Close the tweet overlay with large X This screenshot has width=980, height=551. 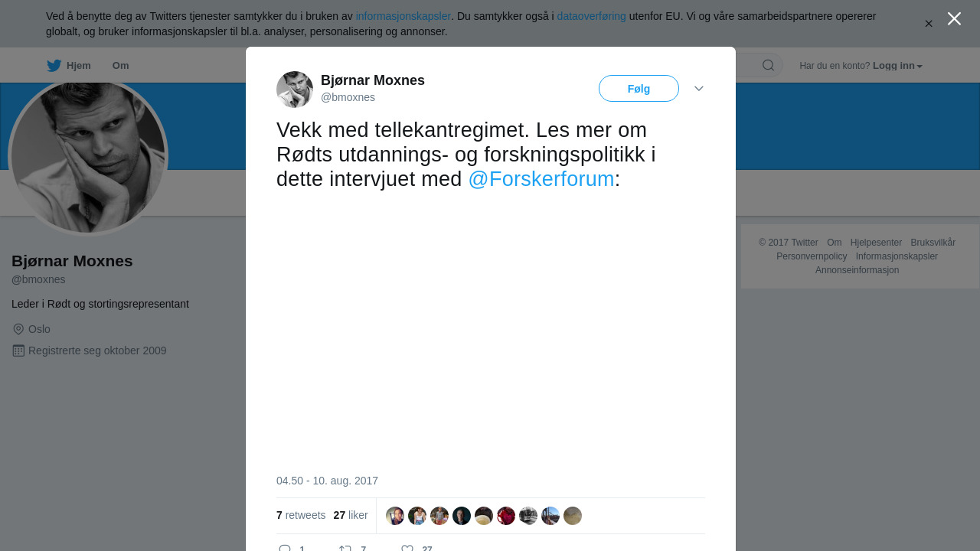pos(954,19)
